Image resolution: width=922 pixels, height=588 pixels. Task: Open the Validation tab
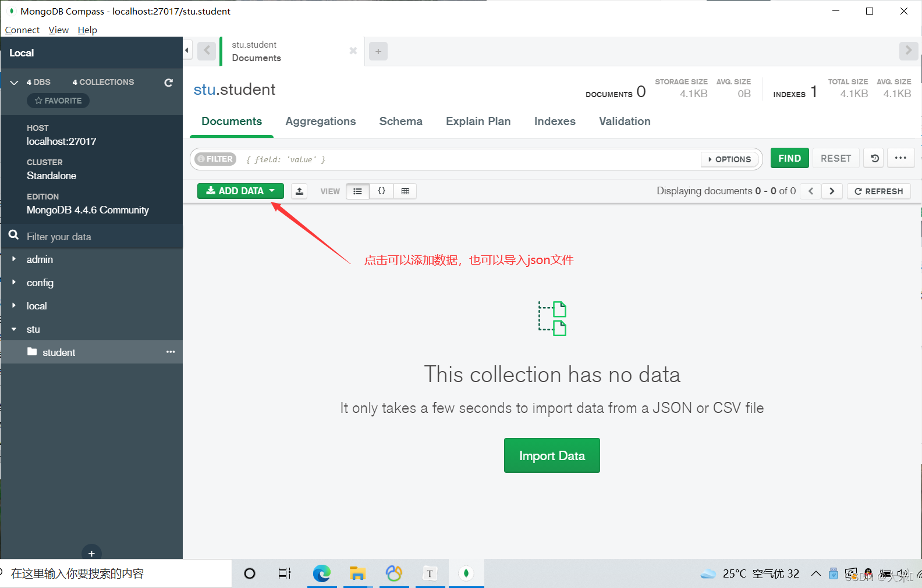point(625,121)
